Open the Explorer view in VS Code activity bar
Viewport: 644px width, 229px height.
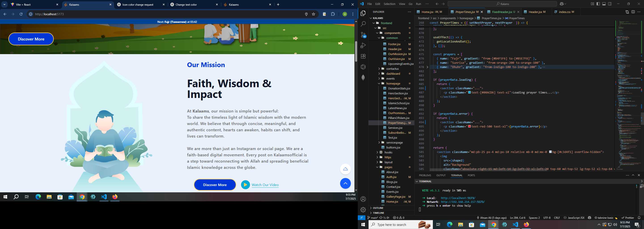(363, 13)
